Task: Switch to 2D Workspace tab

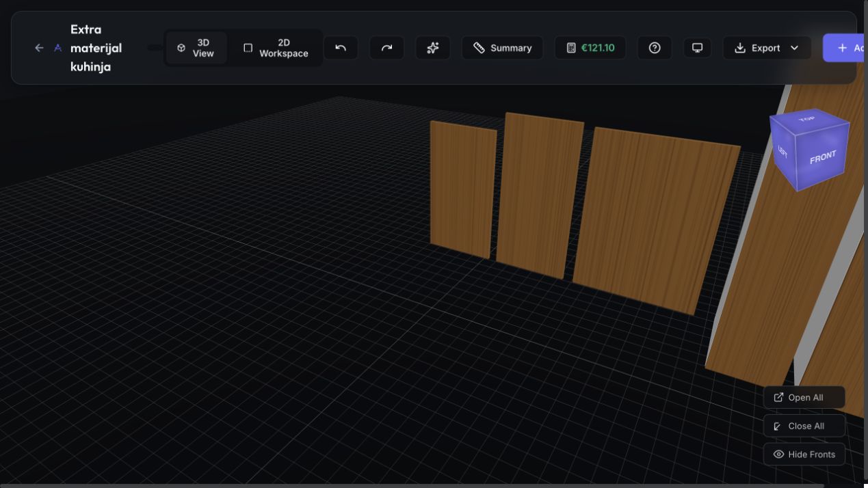Action: [x=276, y=48]
